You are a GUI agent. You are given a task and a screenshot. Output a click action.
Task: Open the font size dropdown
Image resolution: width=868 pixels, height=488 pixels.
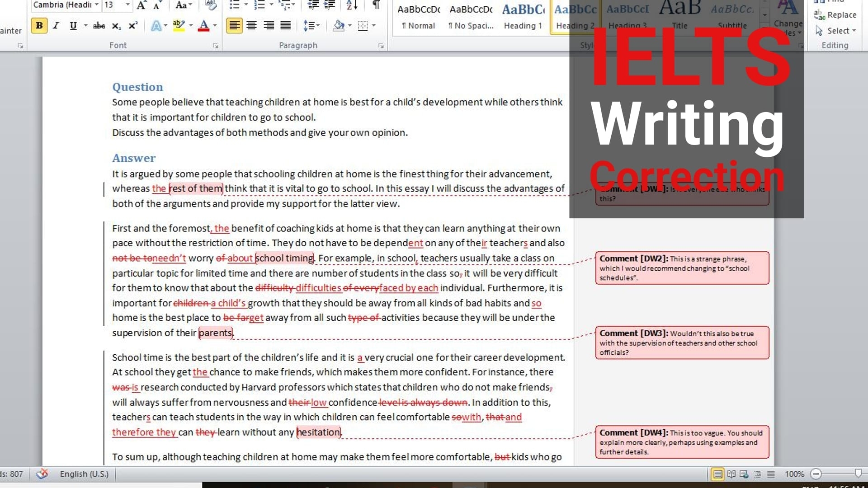coord(128,5)
